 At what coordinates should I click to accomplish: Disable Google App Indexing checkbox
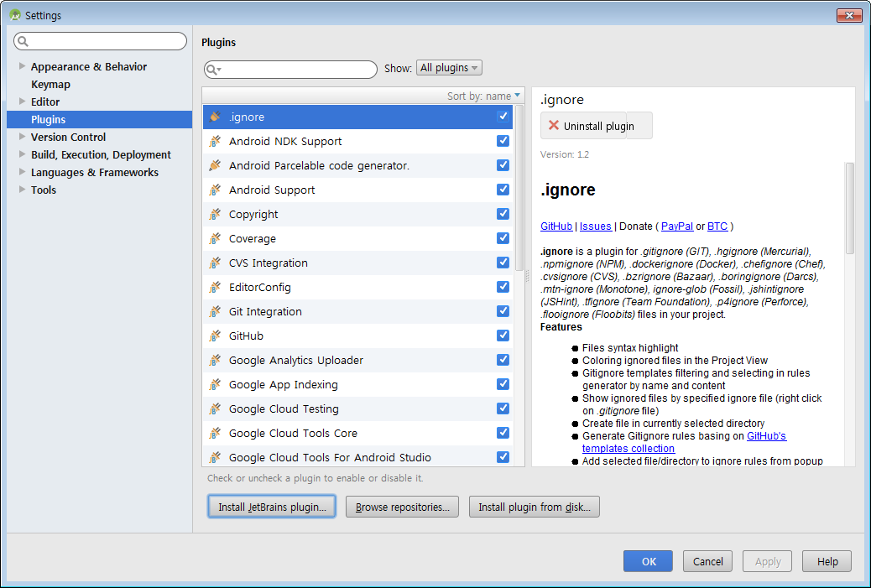click(503, 383)
